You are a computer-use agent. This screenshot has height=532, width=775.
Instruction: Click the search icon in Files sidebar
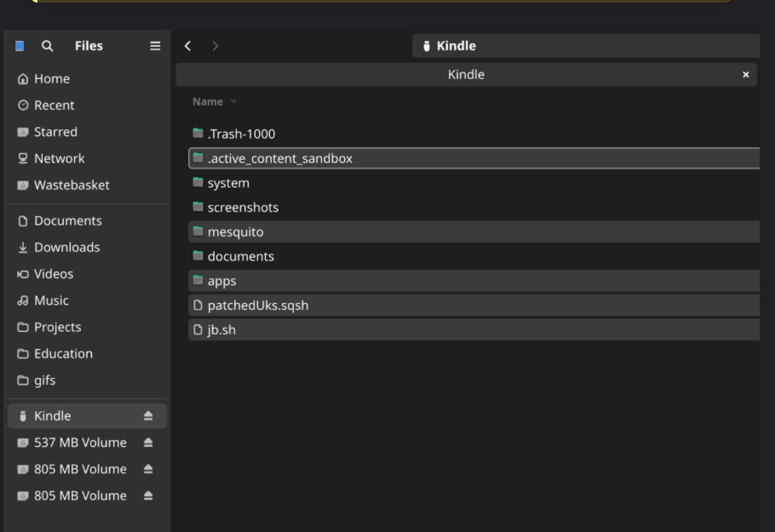(x=47, y=46)
